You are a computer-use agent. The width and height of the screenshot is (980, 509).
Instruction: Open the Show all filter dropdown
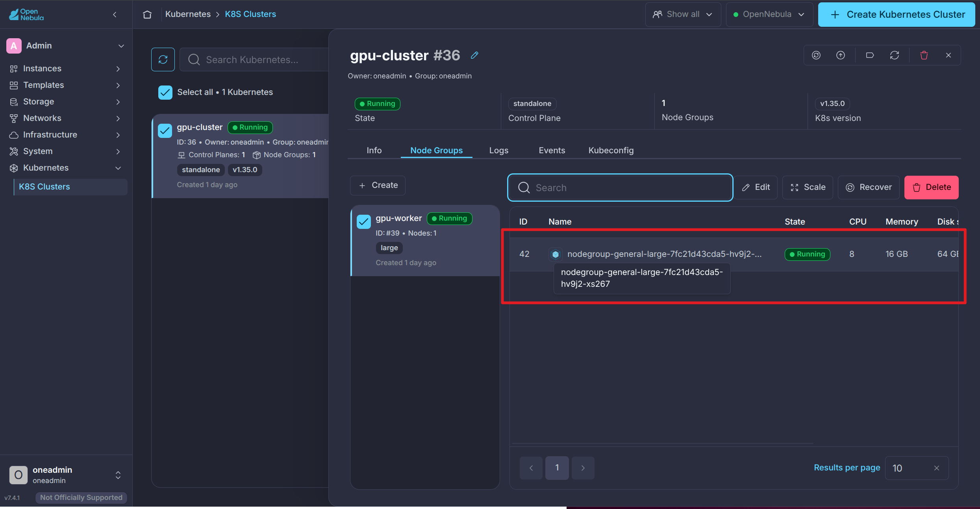[683, 15]
